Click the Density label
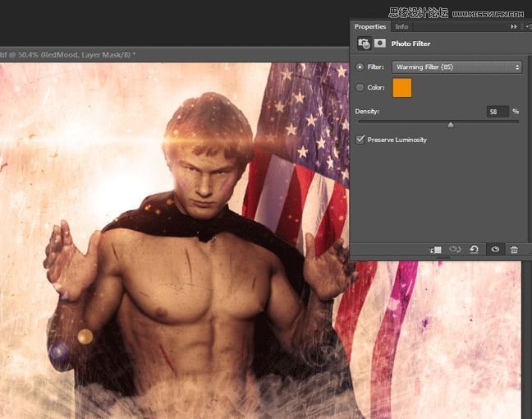The width and height of the screenshot is (532, 419). tap(367, 112)
